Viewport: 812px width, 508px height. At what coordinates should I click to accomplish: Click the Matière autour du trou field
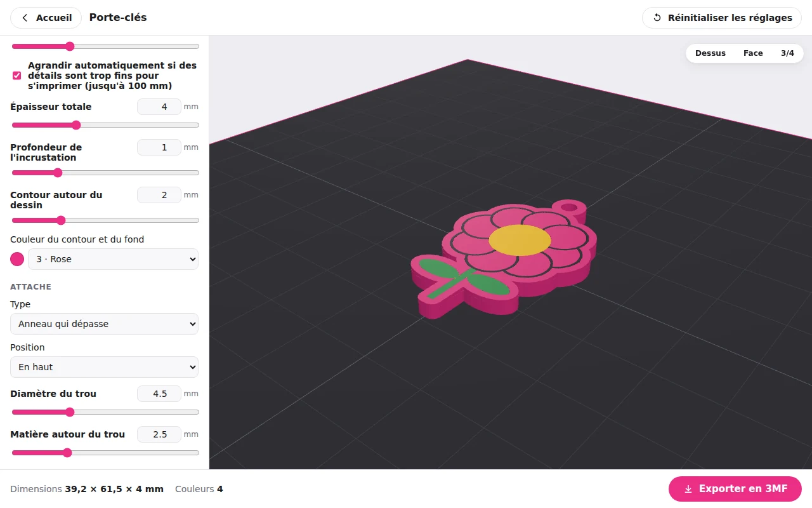click(x=159, y=434)
